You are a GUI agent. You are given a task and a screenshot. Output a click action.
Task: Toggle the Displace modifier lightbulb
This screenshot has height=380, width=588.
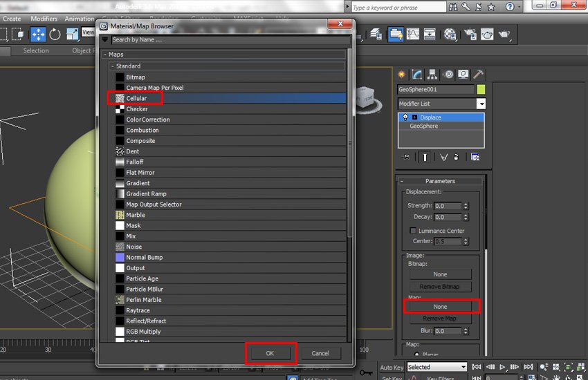point(405,117)
